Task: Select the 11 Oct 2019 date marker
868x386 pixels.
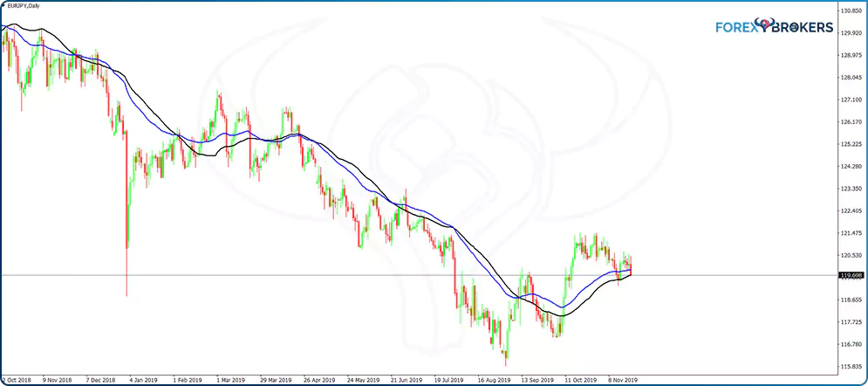Action: pyautogui.click(x=579, y=381)
